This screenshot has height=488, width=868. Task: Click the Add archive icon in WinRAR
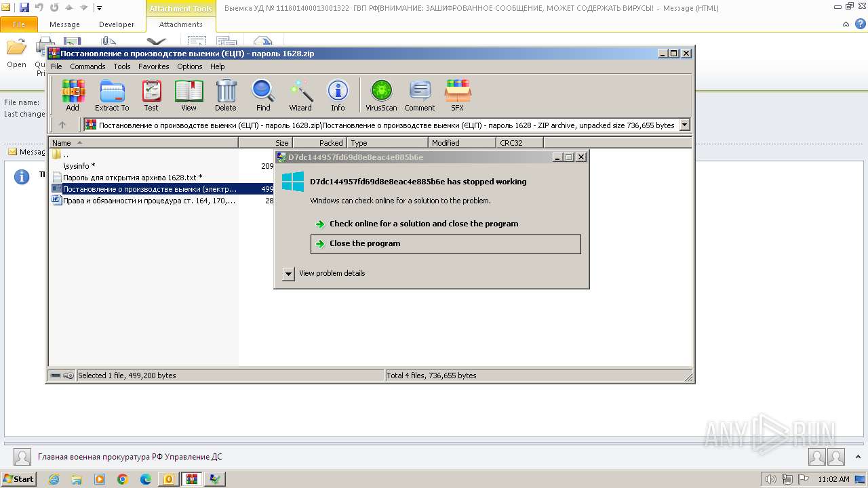pos(73,95)
